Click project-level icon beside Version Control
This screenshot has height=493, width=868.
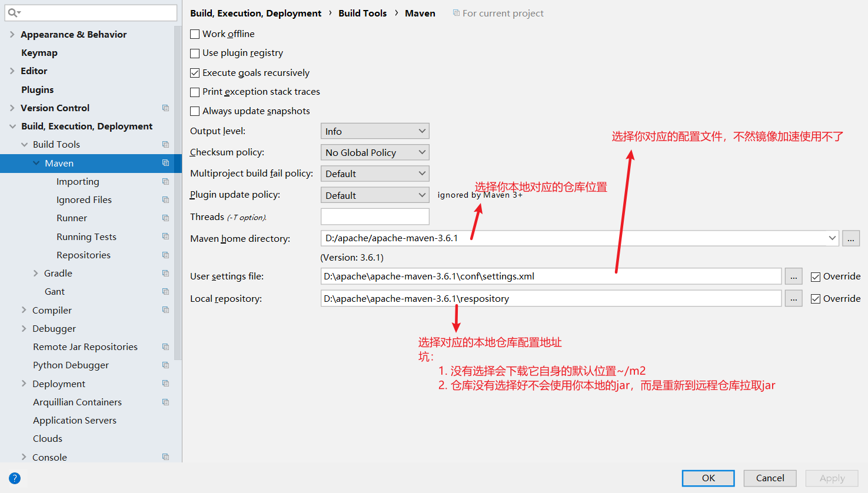165,108
